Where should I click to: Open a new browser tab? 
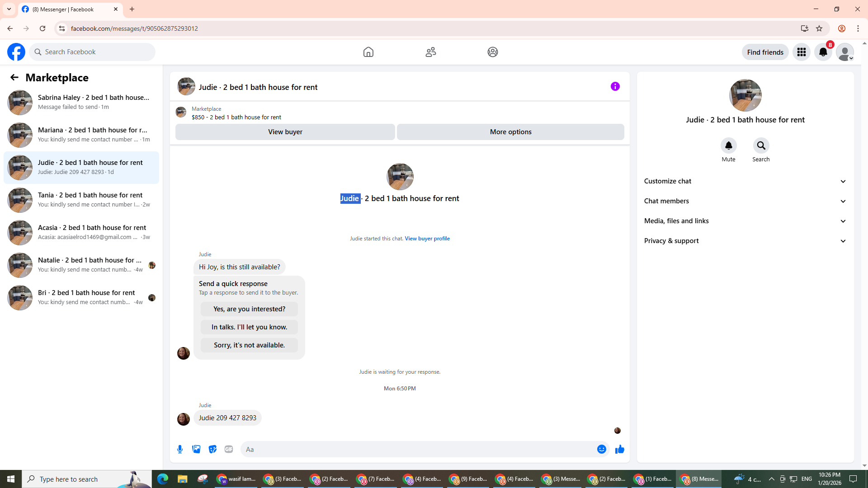tap(132, 9)
